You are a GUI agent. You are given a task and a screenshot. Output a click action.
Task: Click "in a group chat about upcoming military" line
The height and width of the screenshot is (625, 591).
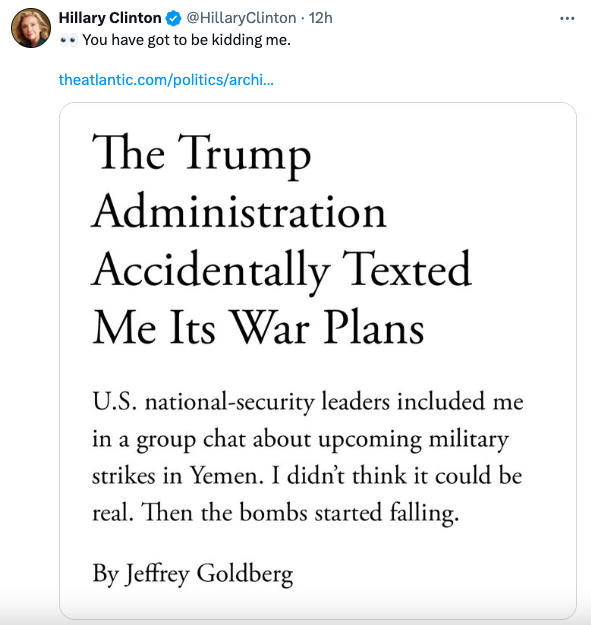tap(300, 440)
